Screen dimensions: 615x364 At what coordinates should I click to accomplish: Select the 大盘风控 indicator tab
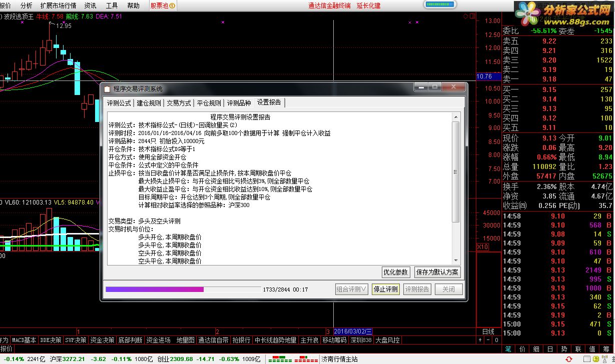[388, 340]
